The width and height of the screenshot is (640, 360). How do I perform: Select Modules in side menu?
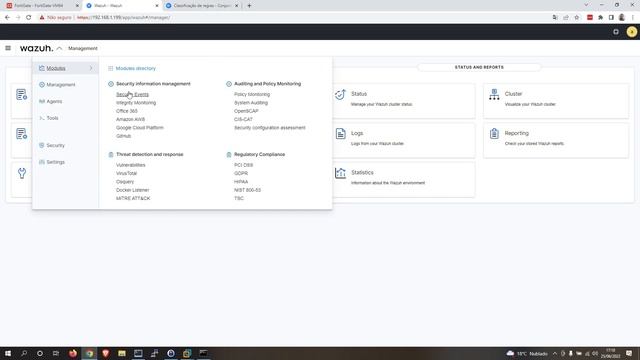coord(56,68)
